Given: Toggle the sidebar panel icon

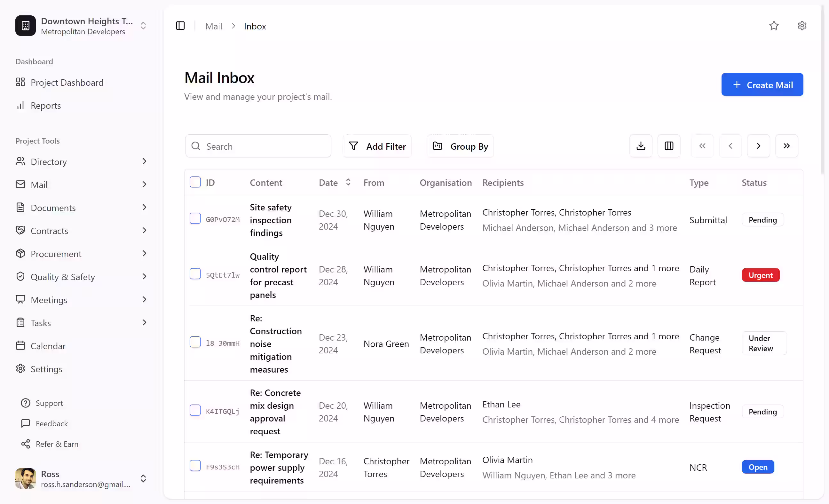Looking at the screenshot, I should point(180,26).
